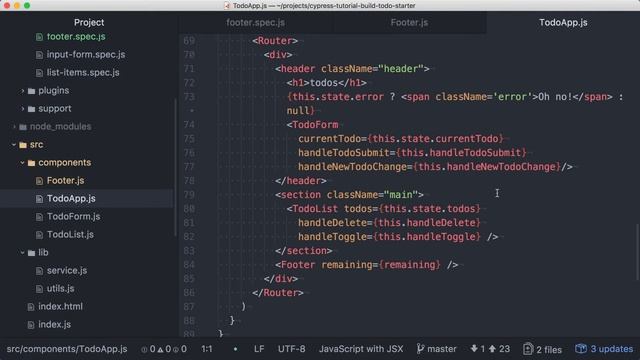Switch to the Footer.js editor tab
Image resolution: width=640 pixels, height=360 pixels.
[409, 22]
